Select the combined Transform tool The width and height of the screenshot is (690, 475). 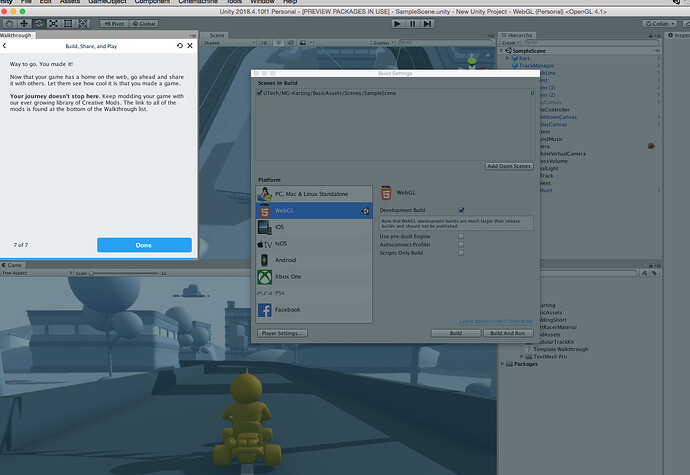(83, 24)
